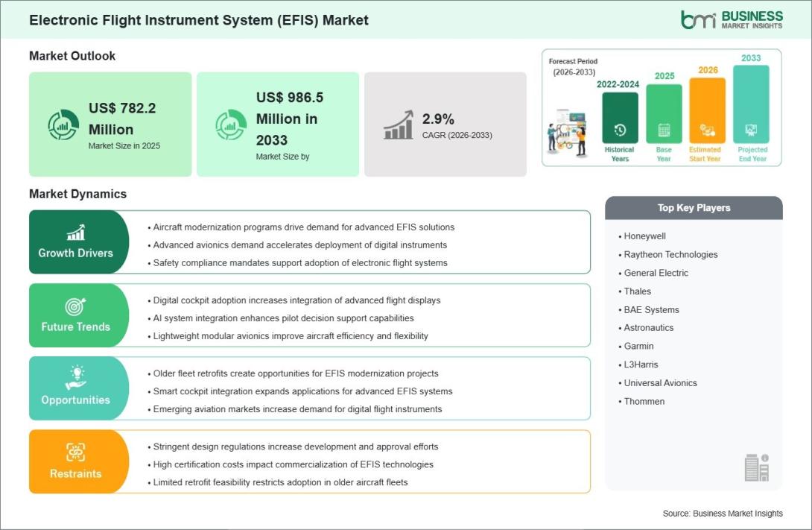Click the '2.9%' CAGR value

click(x=438, y=119)
